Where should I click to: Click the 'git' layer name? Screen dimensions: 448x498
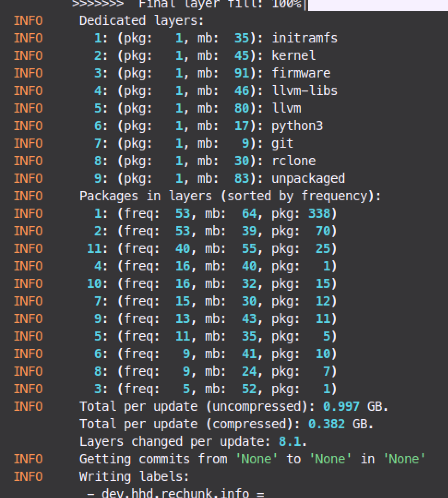(x=282, y=143)
